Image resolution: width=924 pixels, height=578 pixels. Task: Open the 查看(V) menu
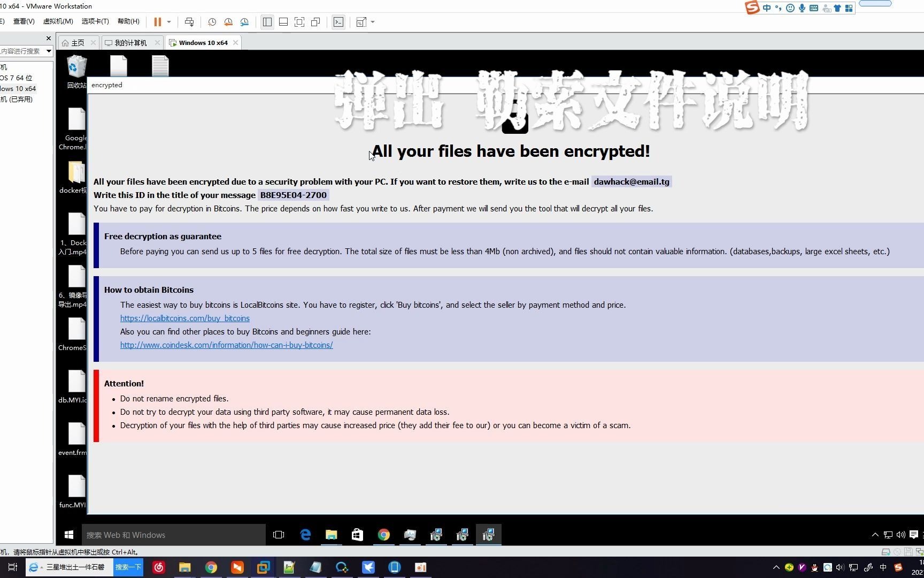(24, 21)
